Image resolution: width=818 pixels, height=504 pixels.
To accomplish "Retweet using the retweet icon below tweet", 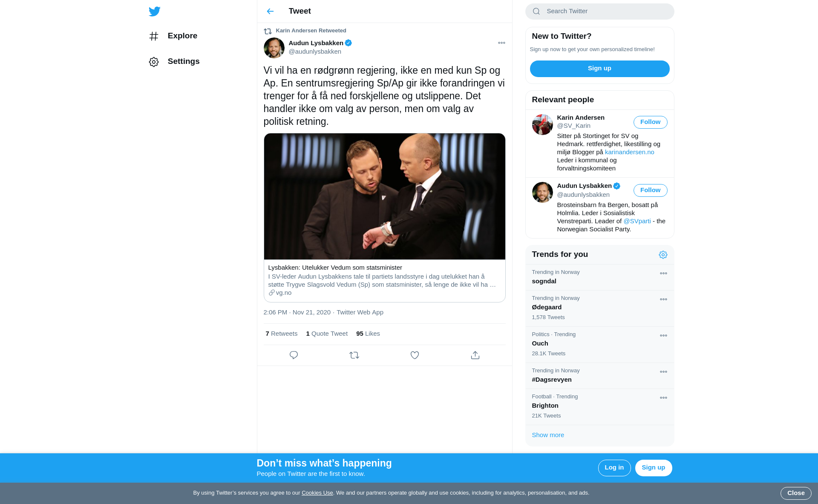I will point(354,355).
